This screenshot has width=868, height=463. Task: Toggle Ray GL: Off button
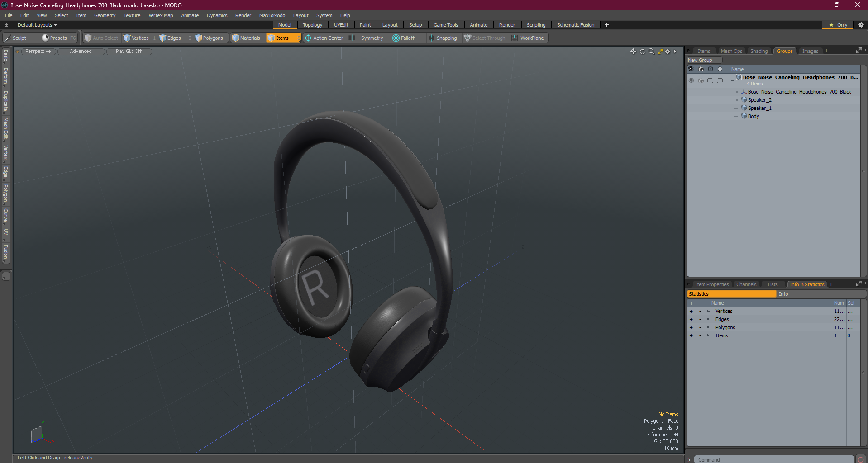pos(129,52)
